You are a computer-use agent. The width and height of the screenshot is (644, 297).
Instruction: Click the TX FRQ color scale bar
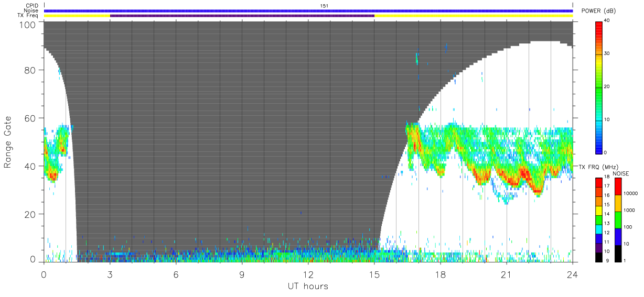tap(599, 219)
